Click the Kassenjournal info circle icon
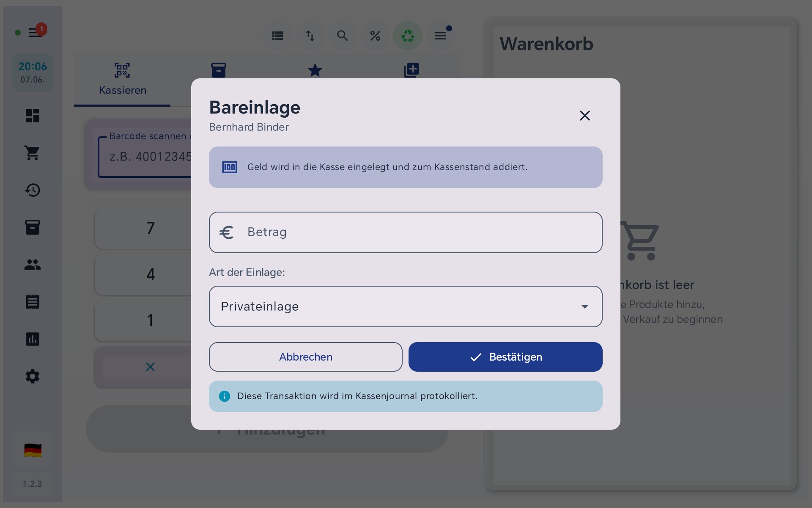 pos(225,396)
